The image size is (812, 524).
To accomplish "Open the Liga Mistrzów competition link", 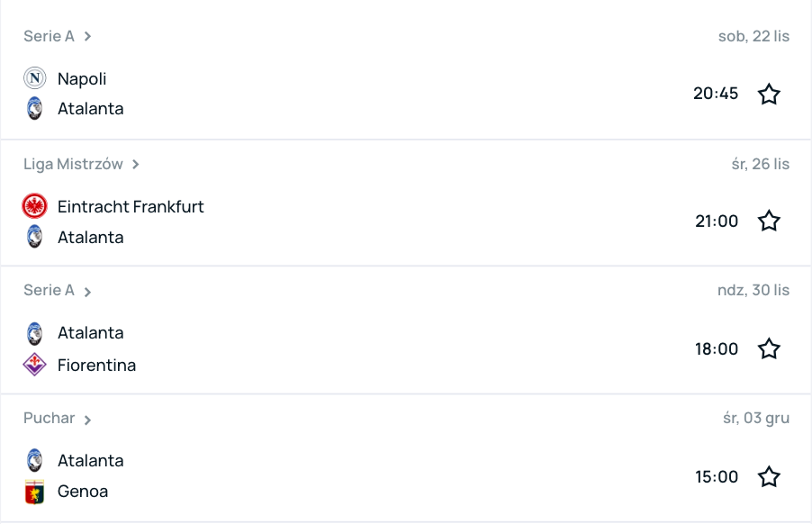I will tap(73, 164).
